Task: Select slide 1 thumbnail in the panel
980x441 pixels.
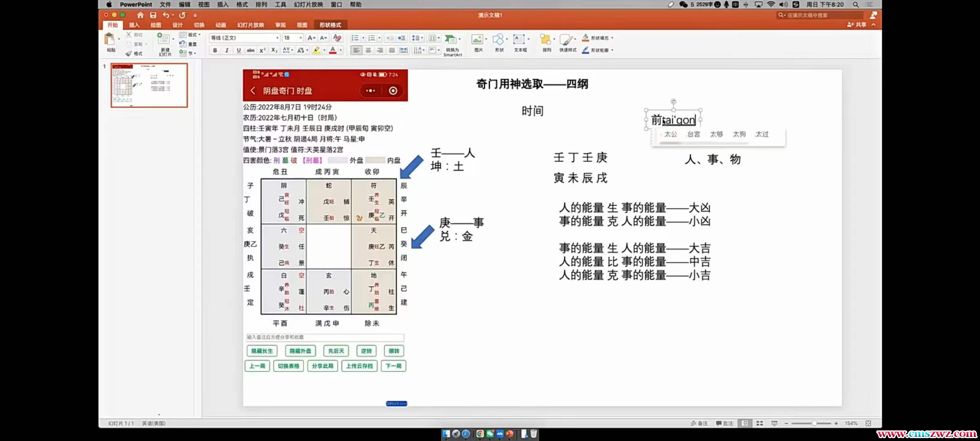Action: tap(149, 85)
